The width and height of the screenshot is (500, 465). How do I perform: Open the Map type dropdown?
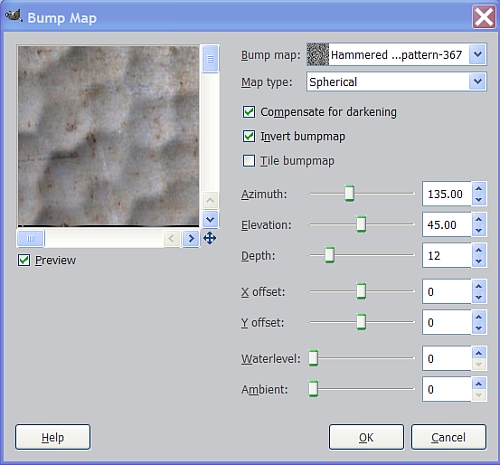pos(478,81)
